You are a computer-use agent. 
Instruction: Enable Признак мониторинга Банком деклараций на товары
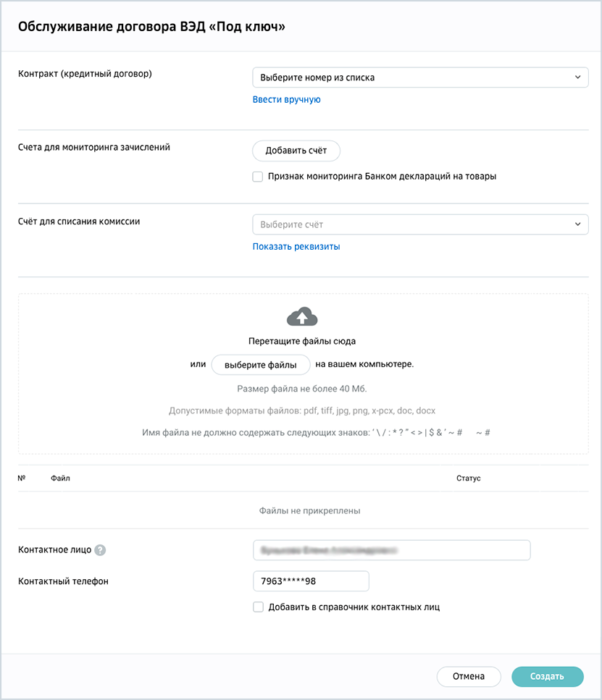(257, 177)
